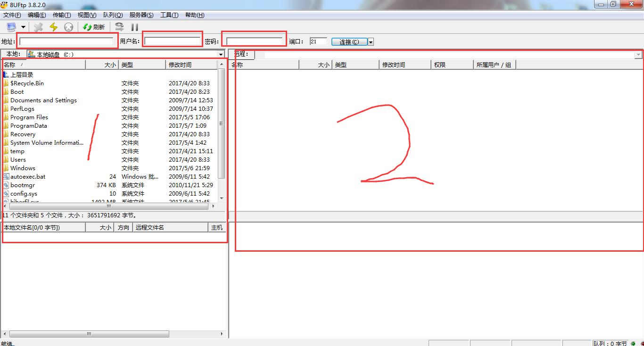The width and height of the screenshot is (644, 346).
Task: Click the 连接(C) connect button
Action: point(349,41)
